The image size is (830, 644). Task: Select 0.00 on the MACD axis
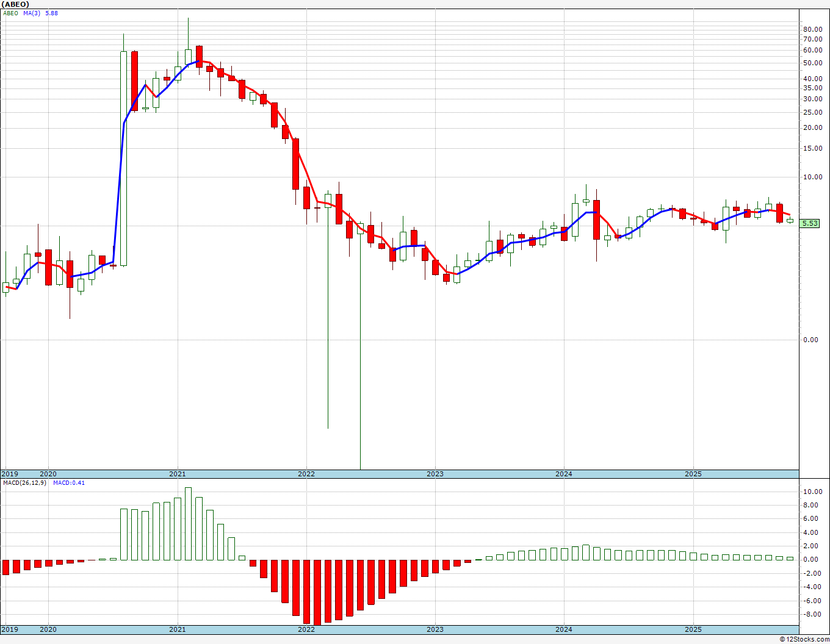click(812, 559)
